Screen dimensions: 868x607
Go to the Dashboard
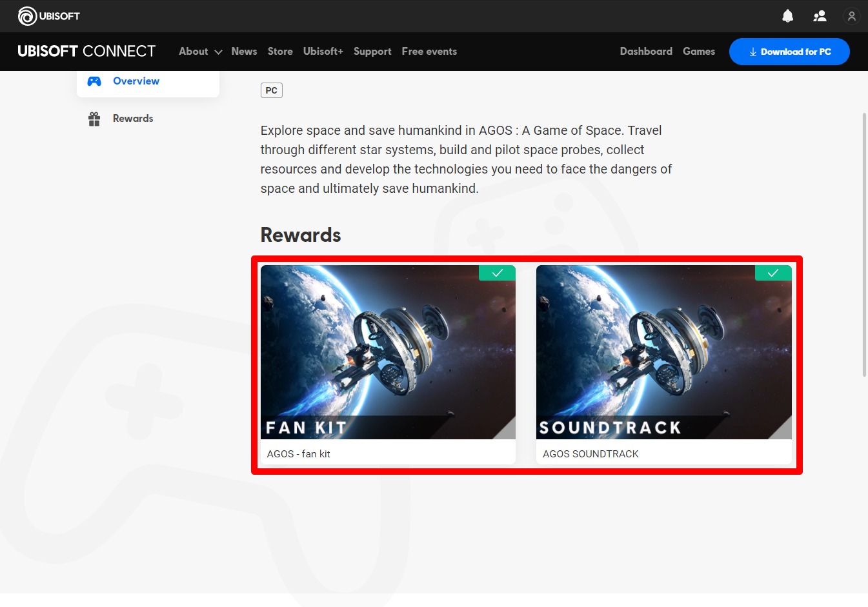coord(646,52)
